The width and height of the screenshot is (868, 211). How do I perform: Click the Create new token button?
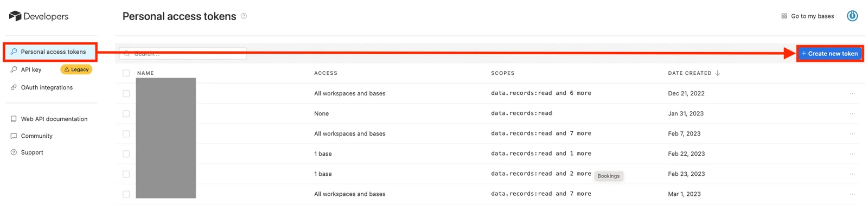click(x=829, y=54)
